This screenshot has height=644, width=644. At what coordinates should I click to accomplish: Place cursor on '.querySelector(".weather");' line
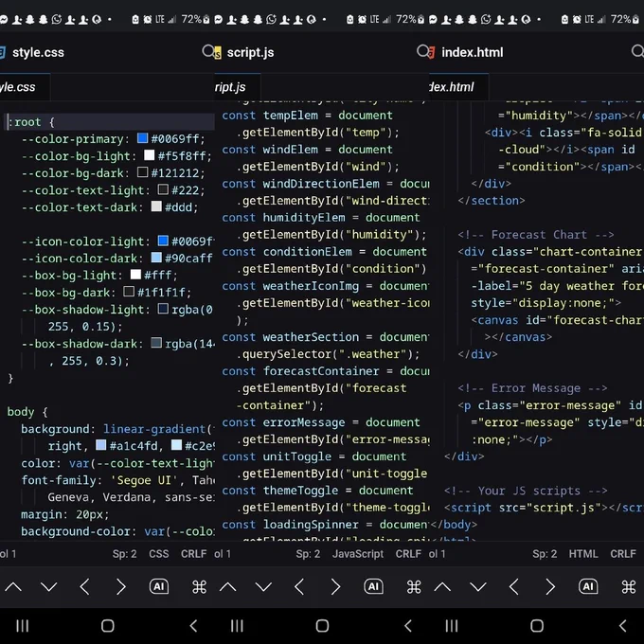point(328,354)
